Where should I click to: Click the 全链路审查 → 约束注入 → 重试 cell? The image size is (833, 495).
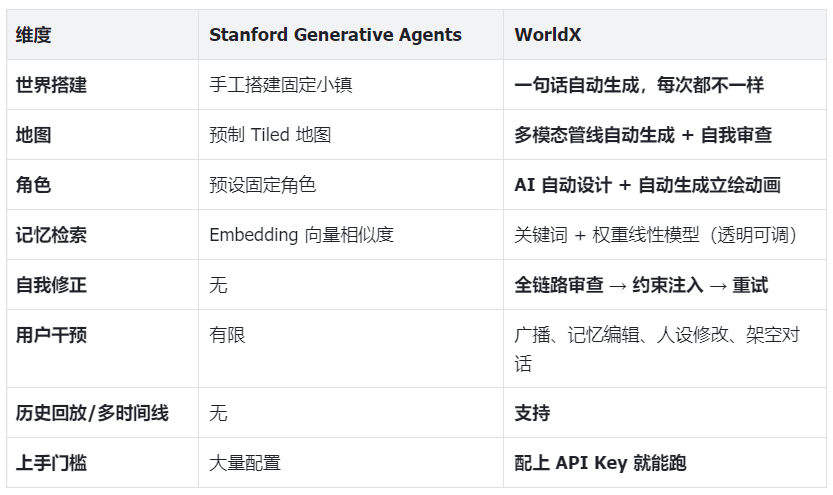(x=665, y=285)
